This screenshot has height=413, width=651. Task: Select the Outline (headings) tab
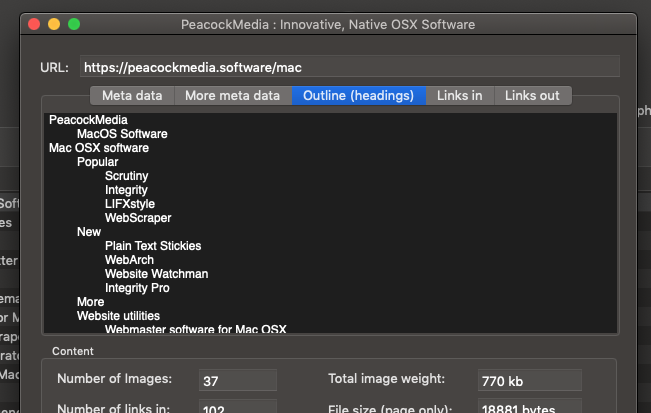(x=358, y=96)
